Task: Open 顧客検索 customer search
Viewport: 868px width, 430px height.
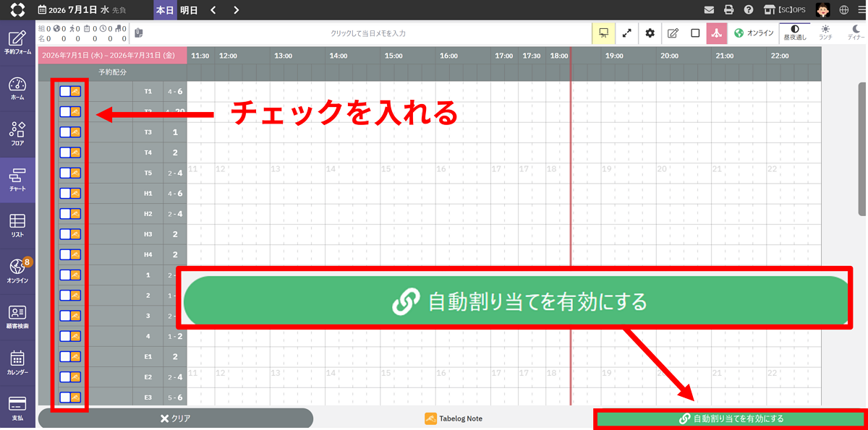Action: point(17,317)
